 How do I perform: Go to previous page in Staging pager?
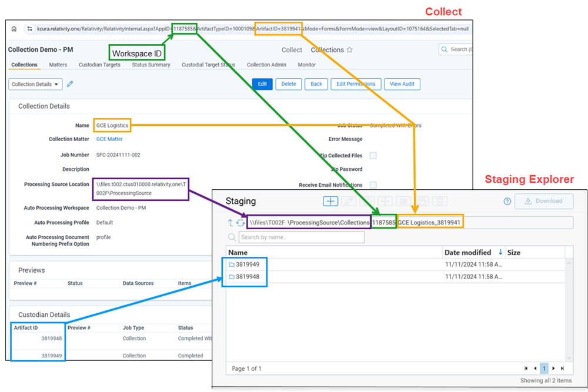tap(535, 368)
